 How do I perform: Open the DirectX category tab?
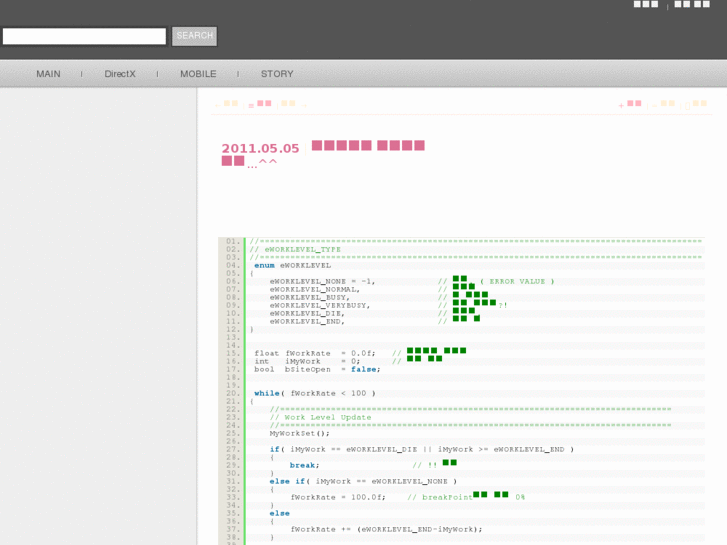[120, 74]
